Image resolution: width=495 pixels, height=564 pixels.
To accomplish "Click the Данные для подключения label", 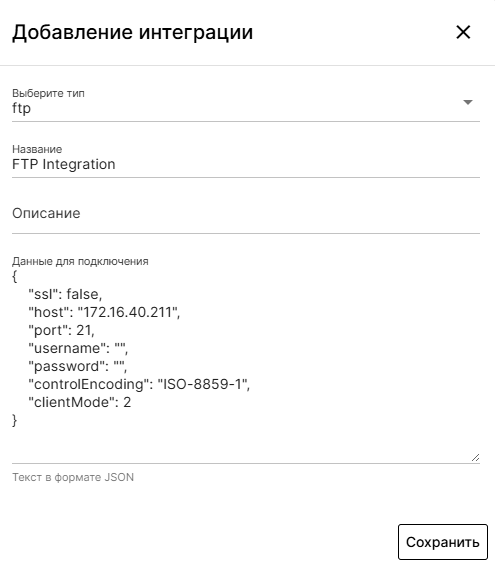I will click(80, 261).
